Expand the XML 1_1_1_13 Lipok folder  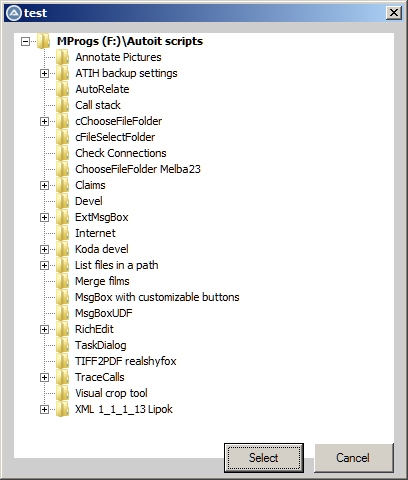pyautogui.click(x=44, y=409)
